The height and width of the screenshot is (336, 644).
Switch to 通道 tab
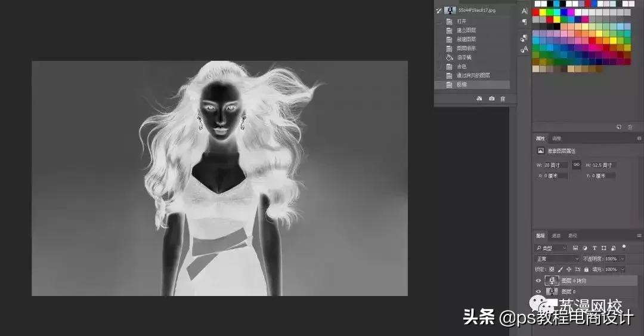point(556,236)
